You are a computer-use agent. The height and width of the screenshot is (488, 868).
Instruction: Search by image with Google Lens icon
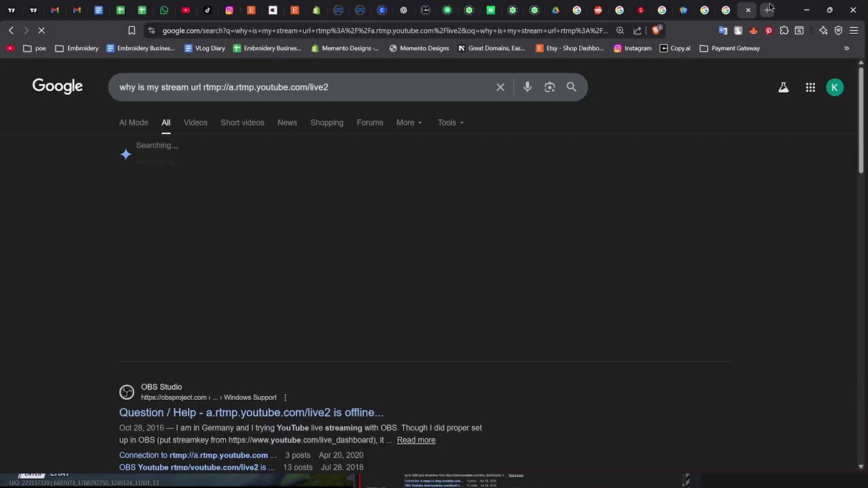click(550, 87)
